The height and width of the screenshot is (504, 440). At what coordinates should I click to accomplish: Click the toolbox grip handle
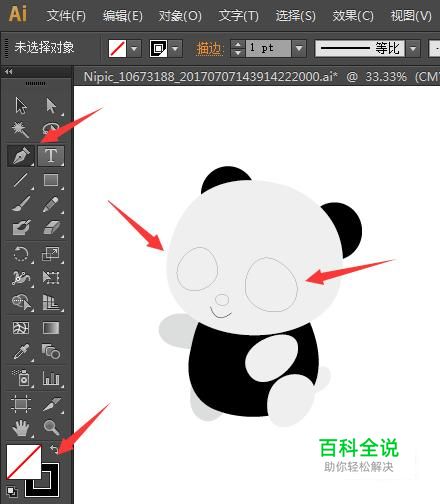point(36,83)
